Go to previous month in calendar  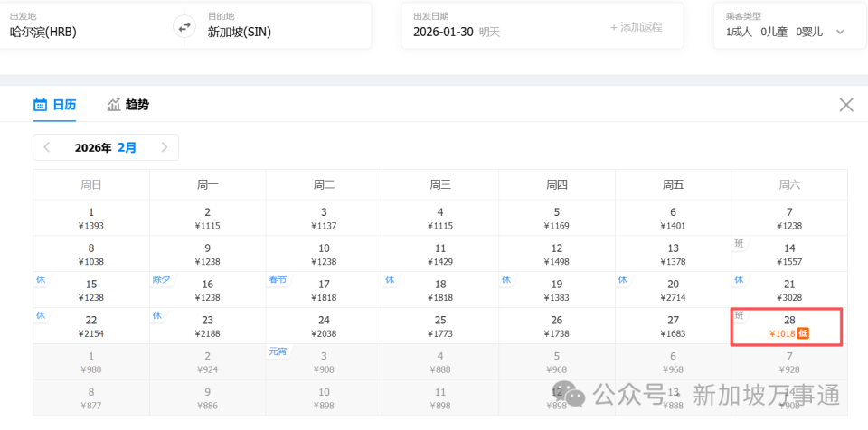48,147
